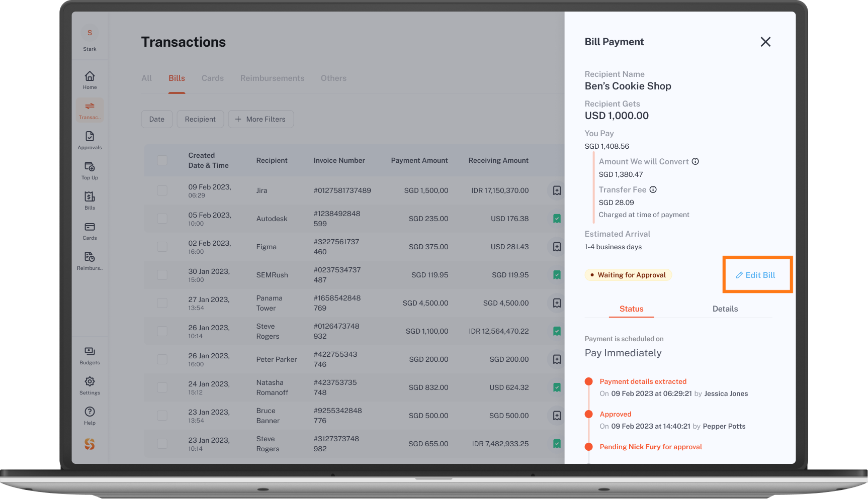Click the Invoice Number column header
Screen dimensions: 868x499
(x=339, y=160)
